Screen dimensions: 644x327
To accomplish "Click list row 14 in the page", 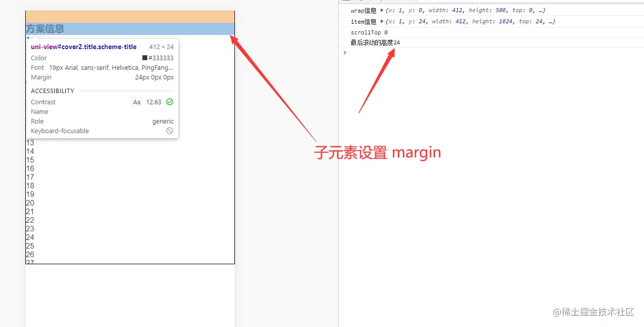I will pos(30,151).
